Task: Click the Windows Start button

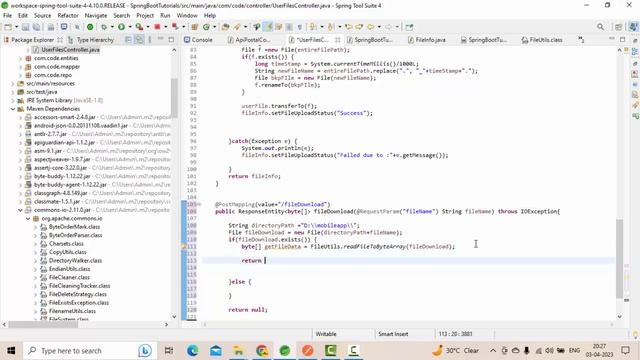Action: pyautogui.click(x=11, y=351)
